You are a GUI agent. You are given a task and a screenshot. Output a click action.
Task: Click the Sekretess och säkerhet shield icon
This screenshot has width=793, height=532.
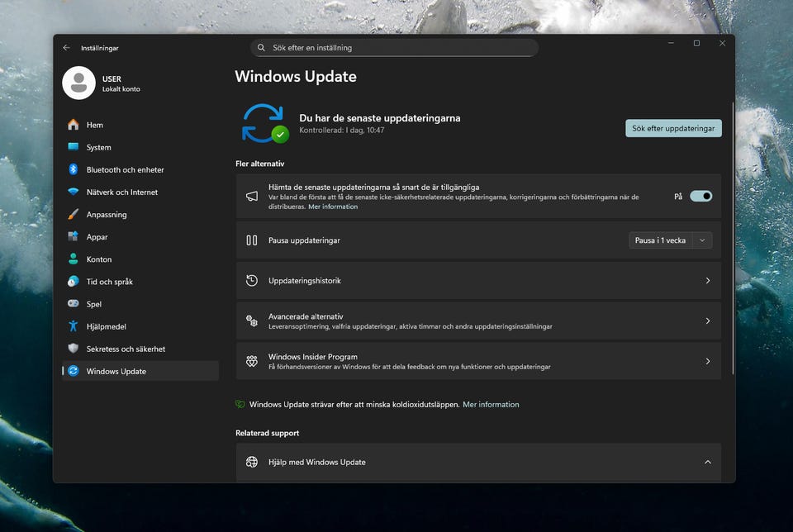tap(74, 349)
